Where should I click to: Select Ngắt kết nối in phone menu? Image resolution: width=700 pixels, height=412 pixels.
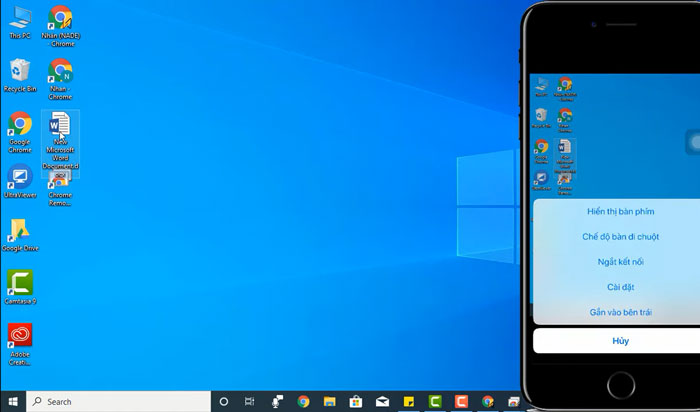(x=621, y=262)
